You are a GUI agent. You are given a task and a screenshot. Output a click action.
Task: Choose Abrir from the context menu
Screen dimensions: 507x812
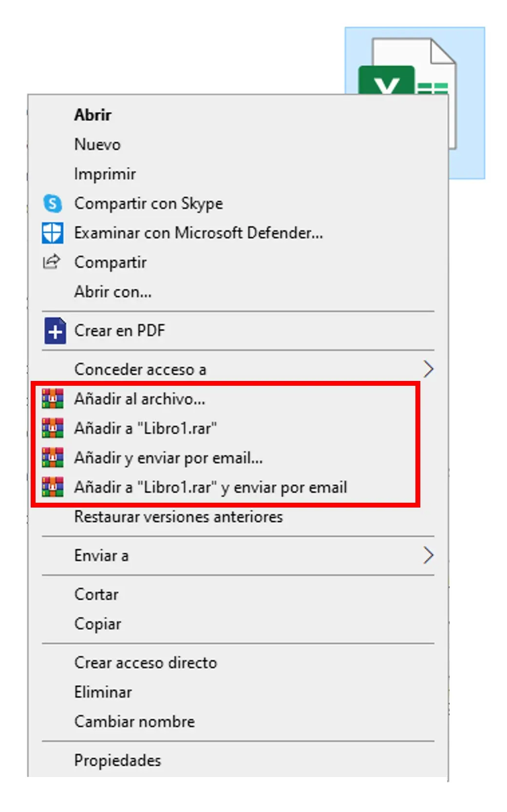coord(93,115)
